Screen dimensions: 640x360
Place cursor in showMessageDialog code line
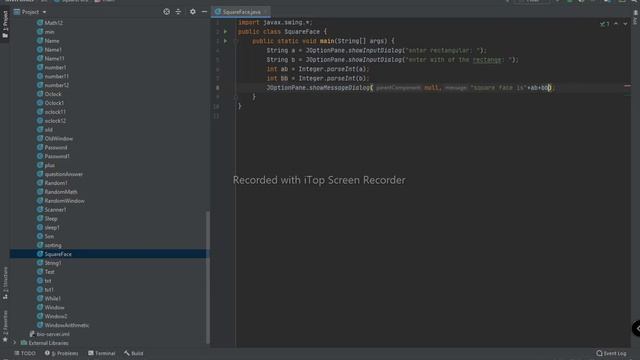(x=410, y=88)
